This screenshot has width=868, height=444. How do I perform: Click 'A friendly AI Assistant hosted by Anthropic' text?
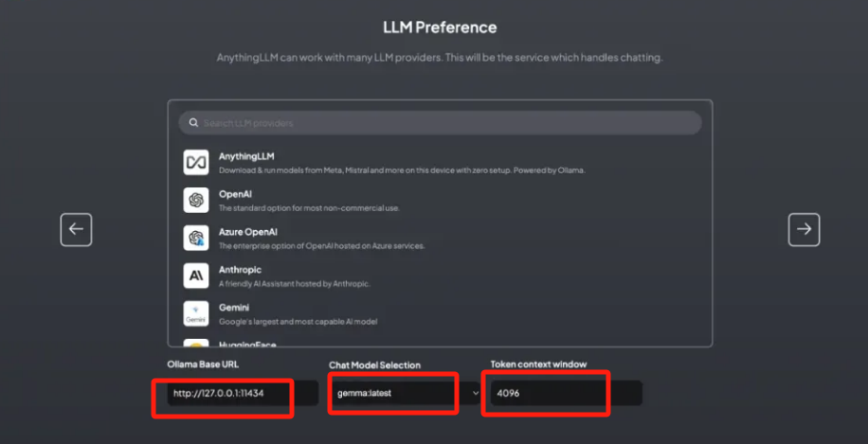[x=294, y=284]
